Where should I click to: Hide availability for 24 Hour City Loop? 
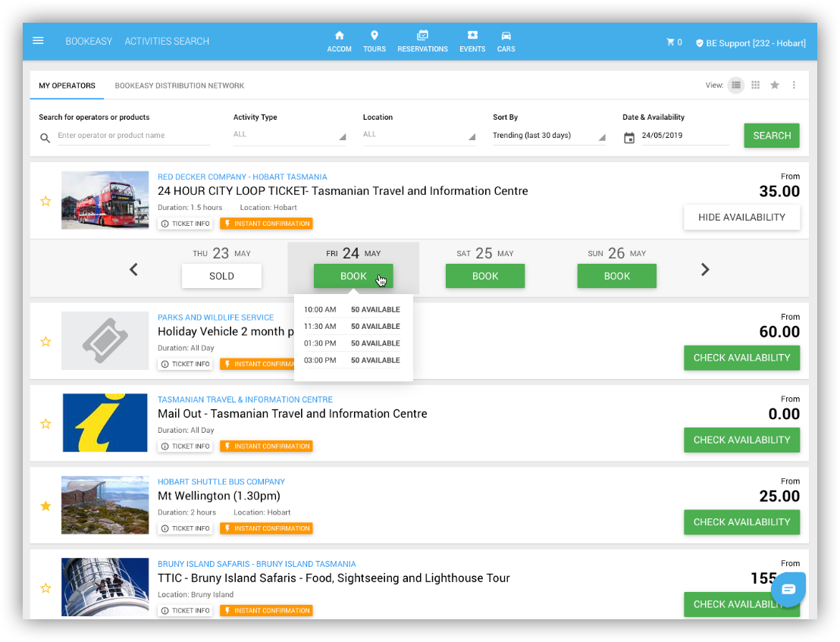741,218
